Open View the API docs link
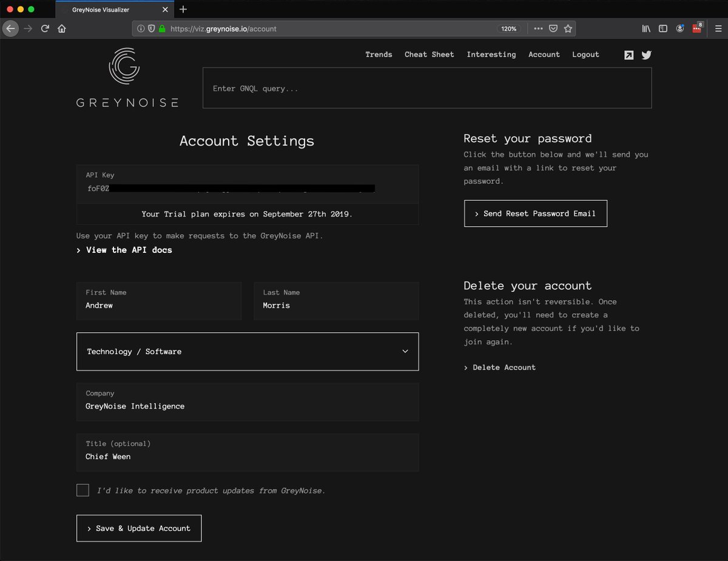This screenshot has height=561, width=728. tap(124, 250)
